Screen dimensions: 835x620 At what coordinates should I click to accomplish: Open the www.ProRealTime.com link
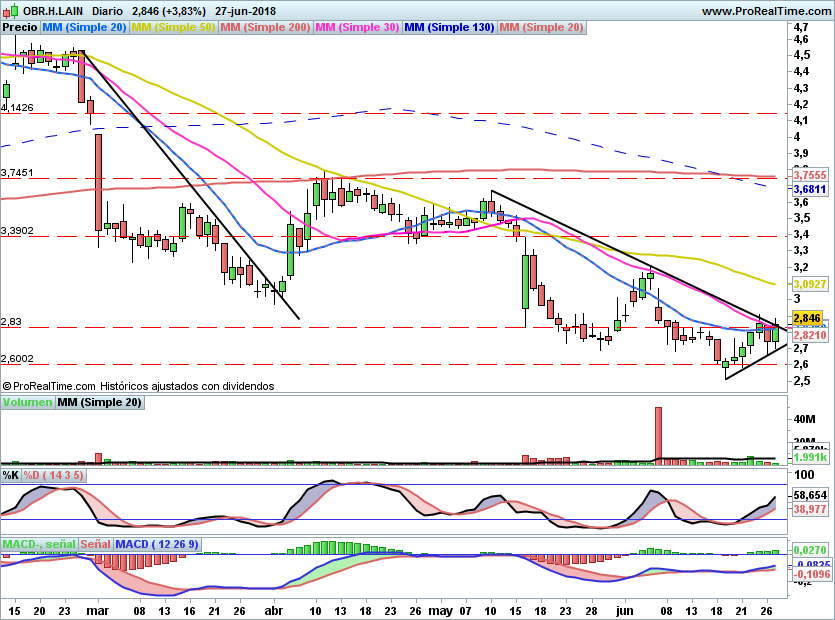[x=765, y=11]
